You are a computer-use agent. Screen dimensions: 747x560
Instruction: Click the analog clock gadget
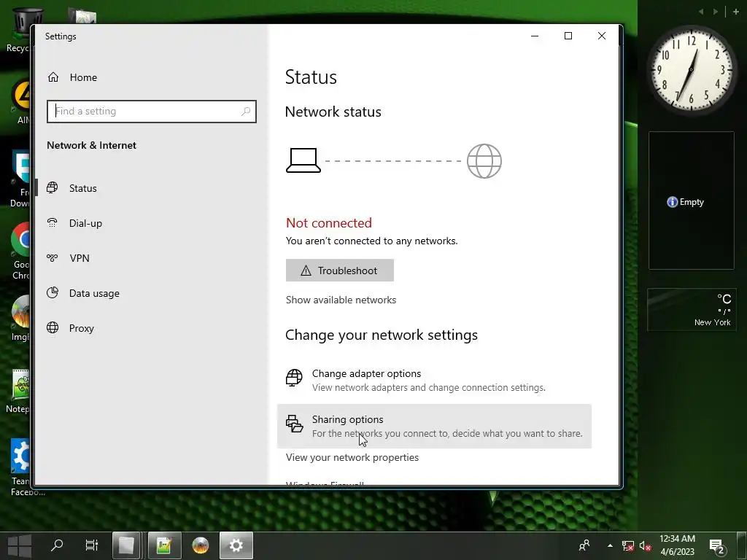pyautogui.click(x=690, y=71)
